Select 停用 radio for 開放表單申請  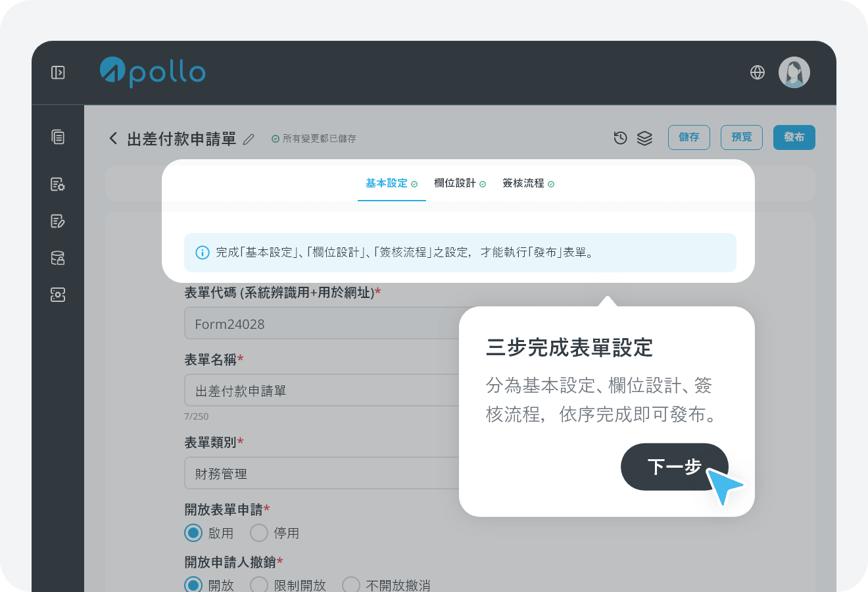[259, 533]
